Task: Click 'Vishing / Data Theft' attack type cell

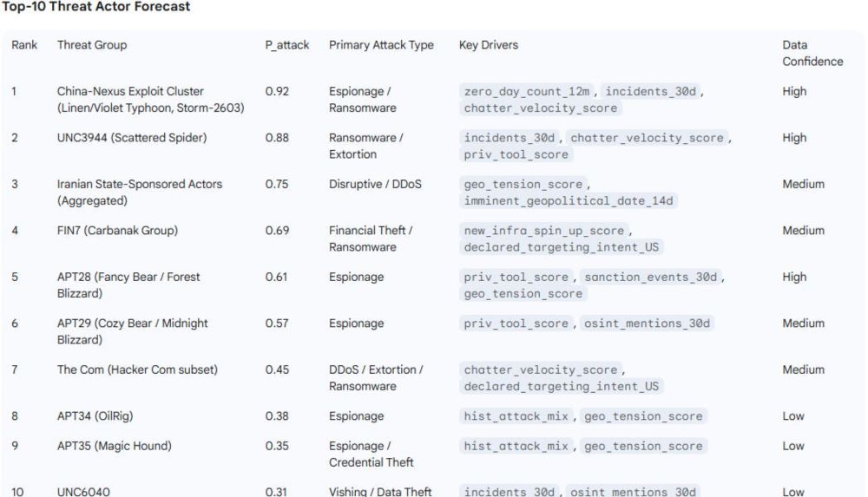Action: [380, 492]
